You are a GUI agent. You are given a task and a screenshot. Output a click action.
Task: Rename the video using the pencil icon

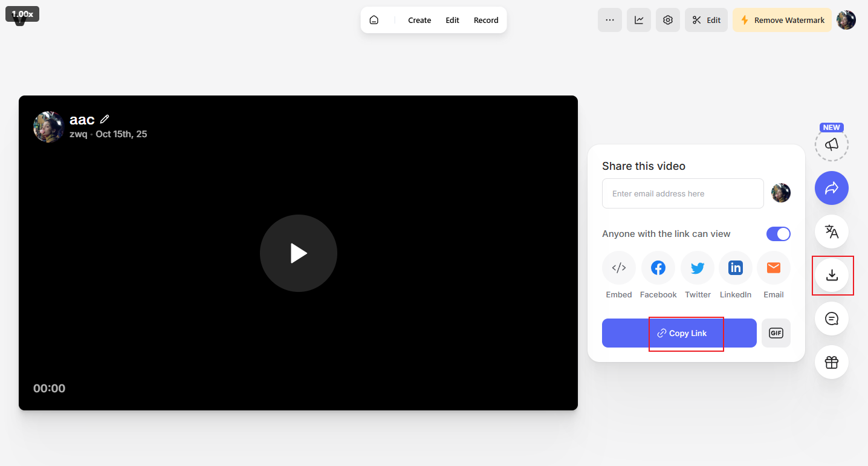[x=105, y=119]
